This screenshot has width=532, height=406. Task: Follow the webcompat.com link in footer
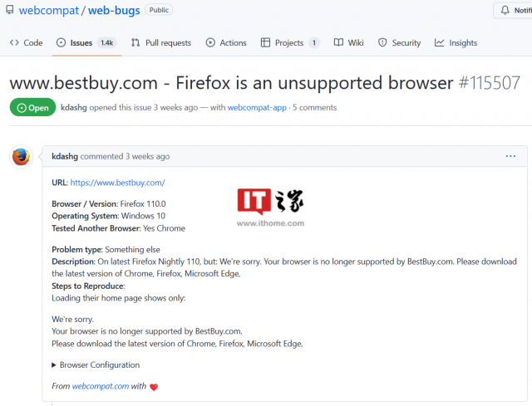click(x=101, y=386)
